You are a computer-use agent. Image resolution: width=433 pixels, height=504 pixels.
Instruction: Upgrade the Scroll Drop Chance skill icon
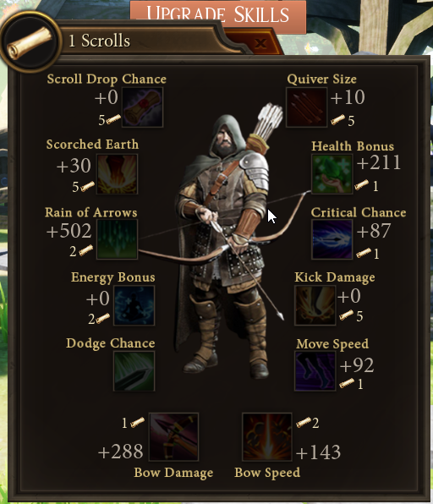[x=142, y=107]
